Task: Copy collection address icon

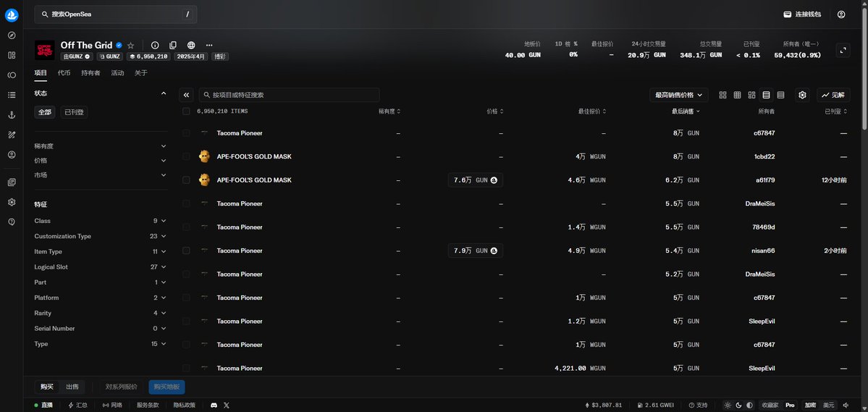Action: tap(173, 46)
